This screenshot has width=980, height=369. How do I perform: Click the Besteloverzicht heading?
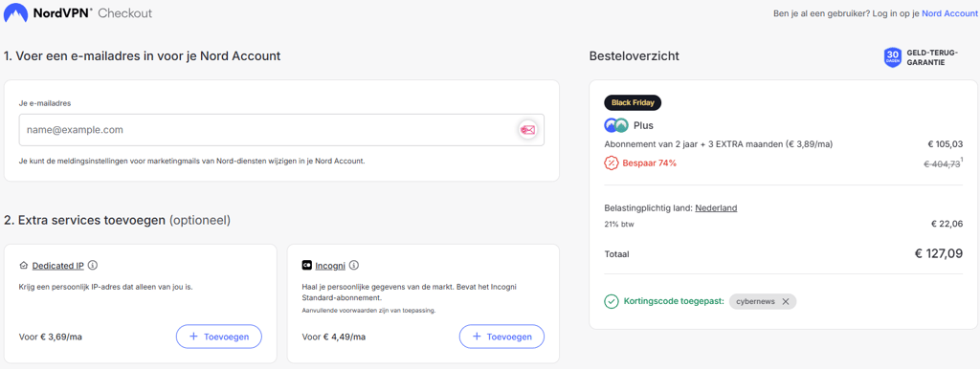coord(635,56)
